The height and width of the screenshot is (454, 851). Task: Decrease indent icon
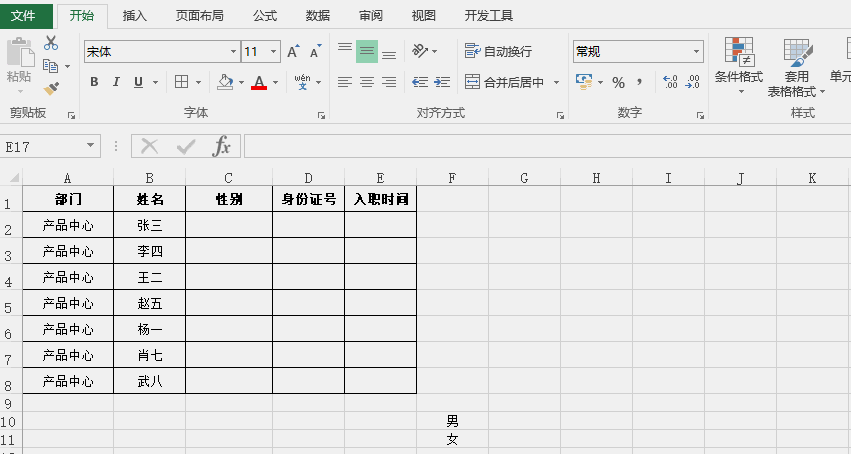420,82
